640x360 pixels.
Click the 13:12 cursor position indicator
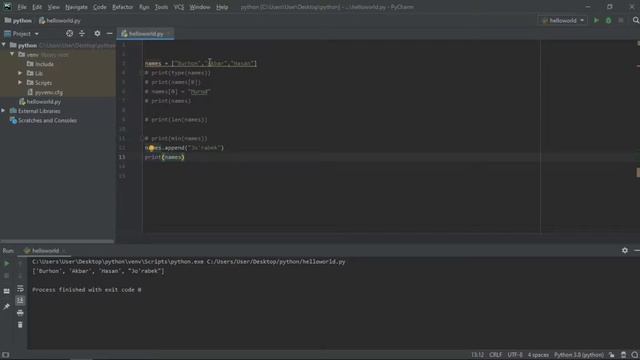pos(477,355)
